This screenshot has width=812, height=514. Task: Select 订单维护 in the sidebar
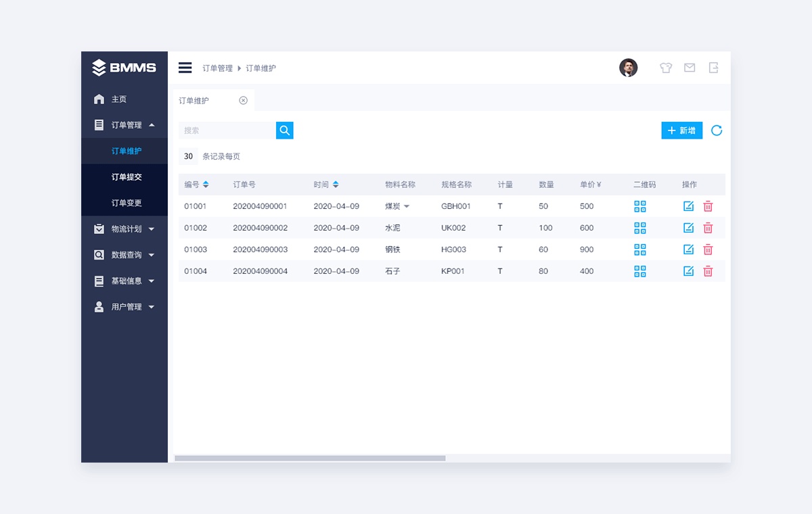tap(125, 151)
